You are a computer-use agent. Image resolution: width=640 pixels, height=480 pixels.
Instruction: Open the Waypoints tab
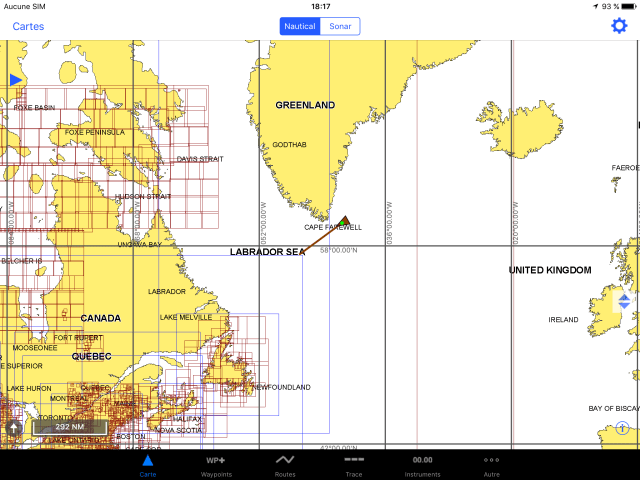click(215, 465)
